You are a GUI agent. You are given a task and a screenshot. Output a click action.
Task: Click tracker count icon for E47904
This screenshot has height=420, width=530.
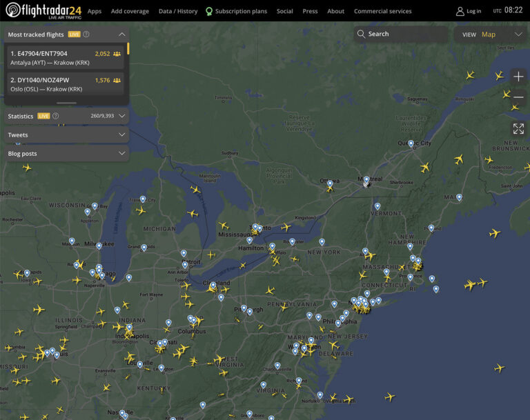tap(117, 54)
